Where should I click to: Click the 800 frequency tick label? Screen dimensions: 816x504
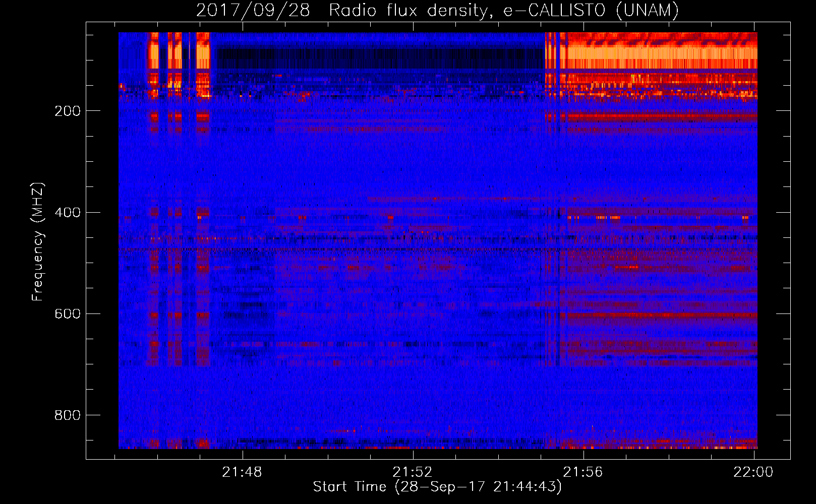(68, 415)
